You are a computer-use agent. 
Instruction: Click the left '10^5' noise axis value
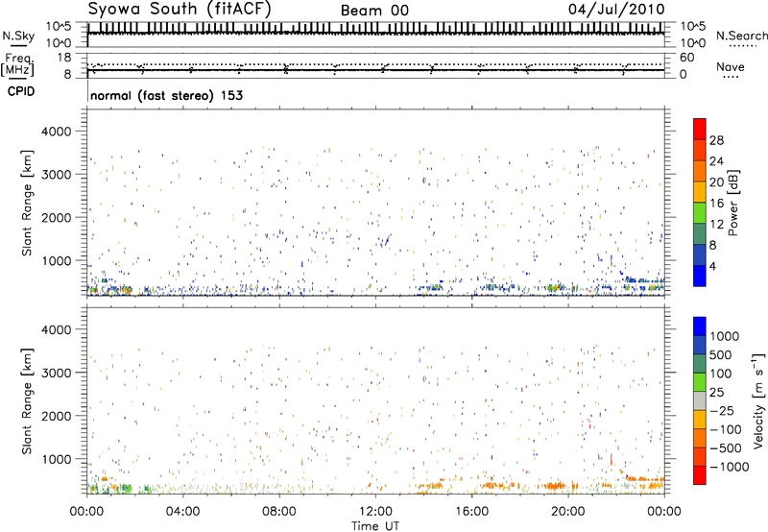tap(59, 26)
